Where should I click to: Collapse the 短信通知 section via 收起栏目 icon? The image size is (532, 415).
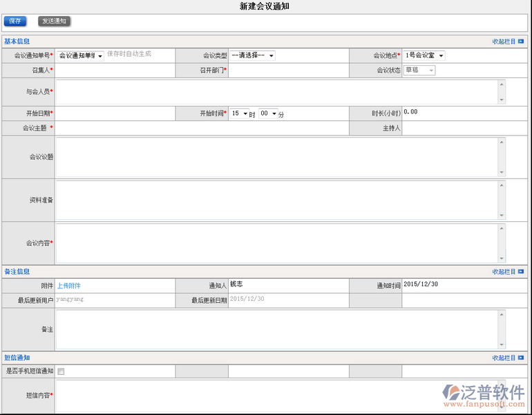520,358
